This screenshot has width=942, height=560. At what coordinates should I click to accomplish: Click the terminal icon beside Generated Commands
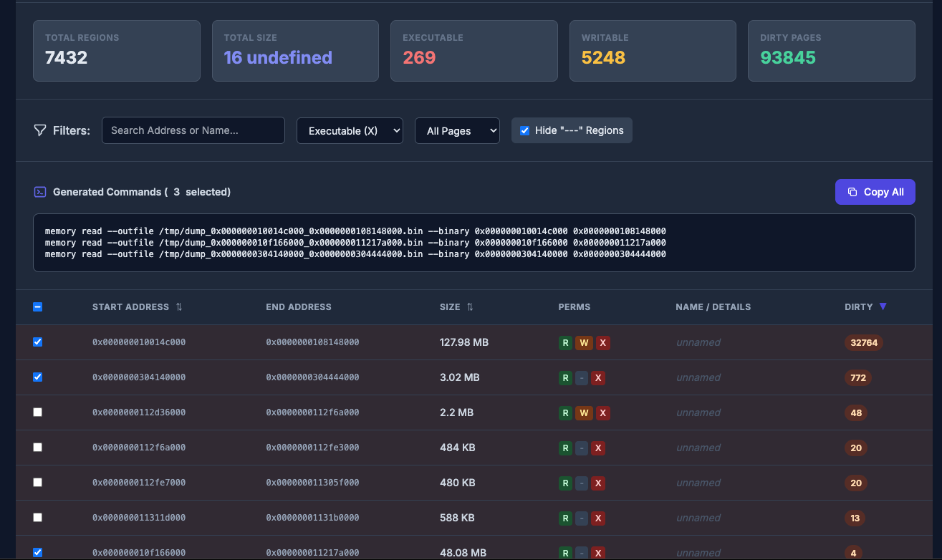(40, 192)
